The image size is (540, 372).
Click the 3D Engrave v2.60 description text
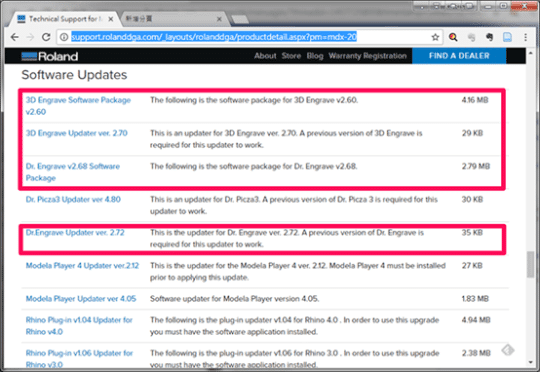[254, 100]
